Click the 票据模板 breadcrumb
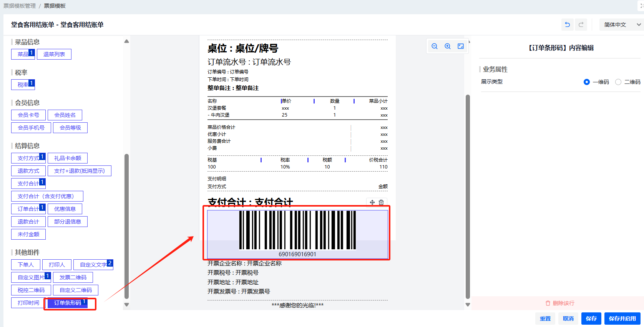 tap(55, 6)
